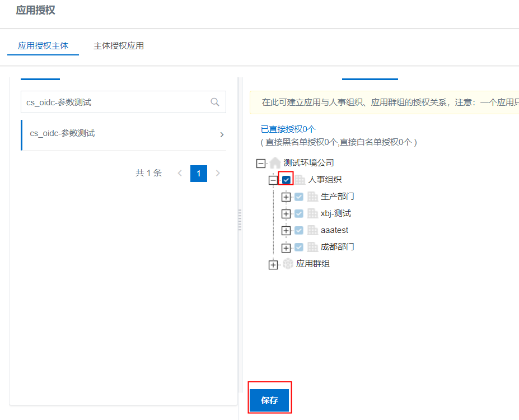This screenshot has width=519, height=420.
Task: Click the 测试环境公司 home icon
Action: 275,163
